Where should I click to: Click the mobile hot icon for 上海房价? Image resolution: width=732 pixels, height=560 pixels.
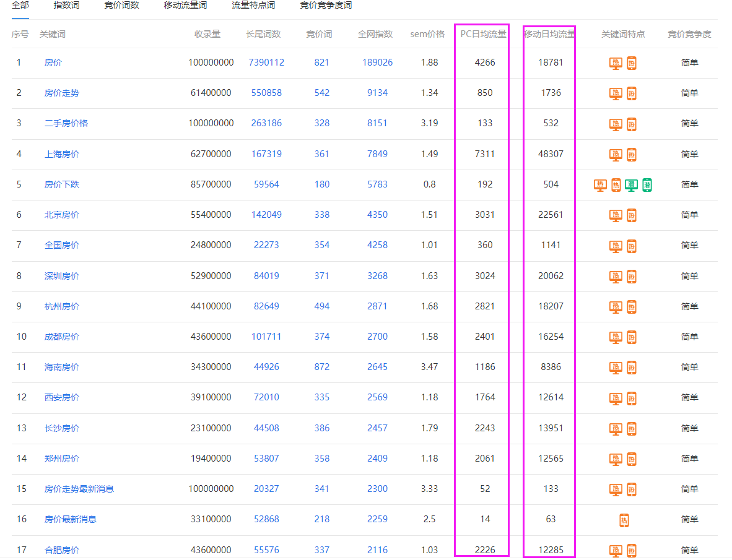click(632, 154)
